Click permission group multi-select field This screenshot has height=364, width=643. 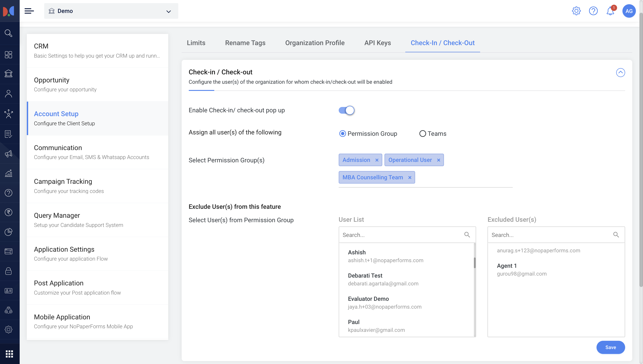pyautogui.click(x=425, y=170)
